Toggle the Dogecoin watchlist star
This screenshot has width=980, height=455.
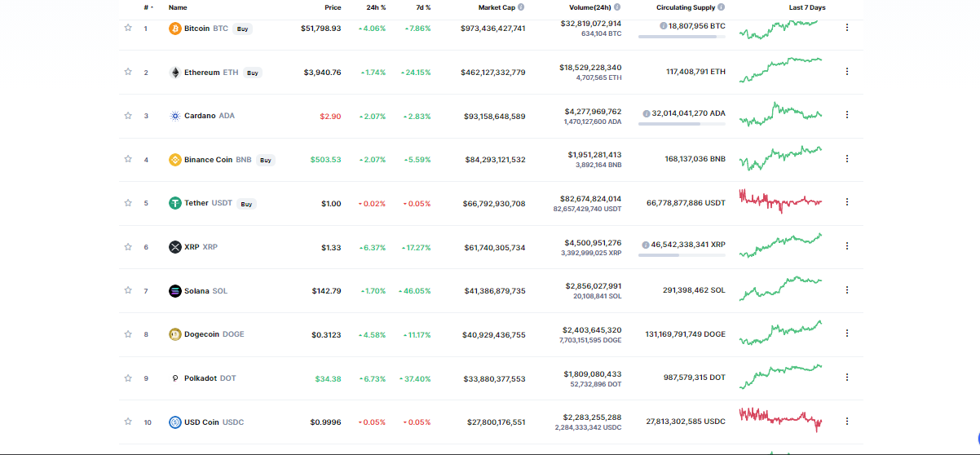[128, 334]
